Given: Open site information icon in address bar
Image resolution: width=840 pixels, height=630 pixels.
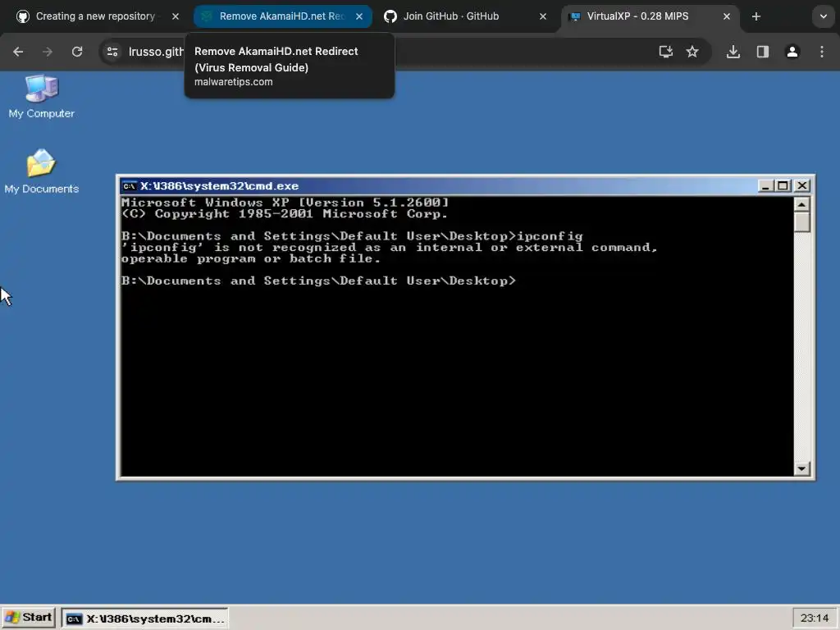Looking at the screenshot, I should click(112, 52).
